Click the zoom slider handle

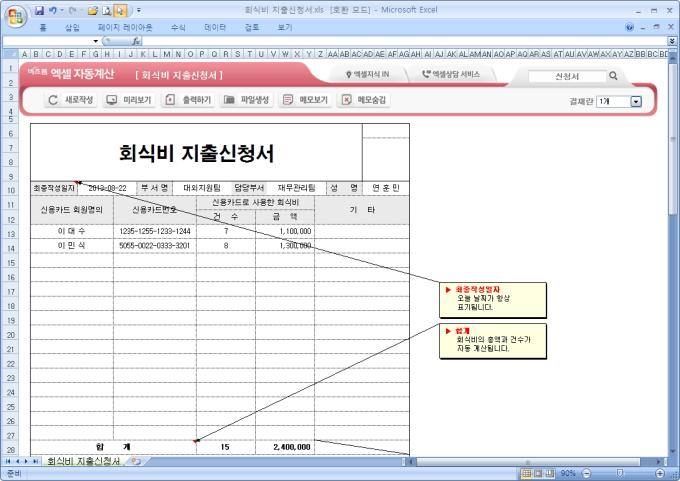[620, 473]
